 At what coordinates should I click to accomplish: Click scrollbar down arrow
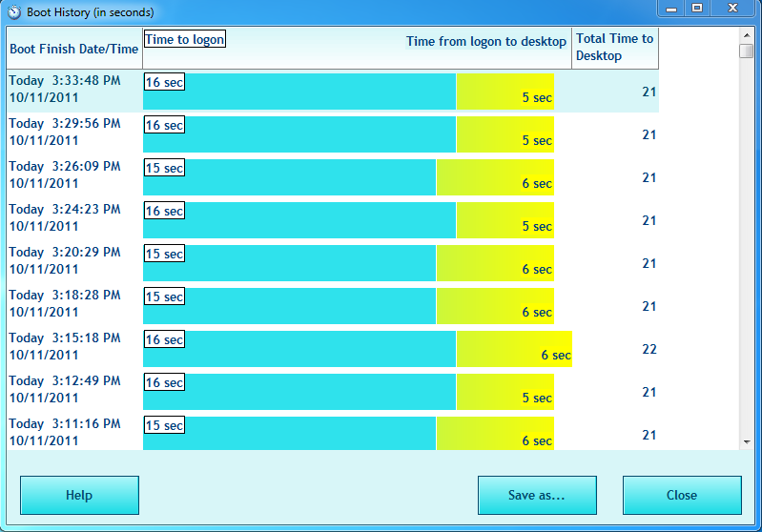pyautogui.click(x=747, y=442)
